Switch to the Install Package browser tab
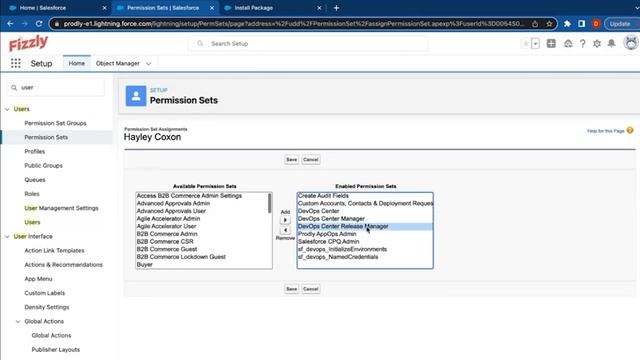Viewport: 640px width, 360px height. pos(253,8)
